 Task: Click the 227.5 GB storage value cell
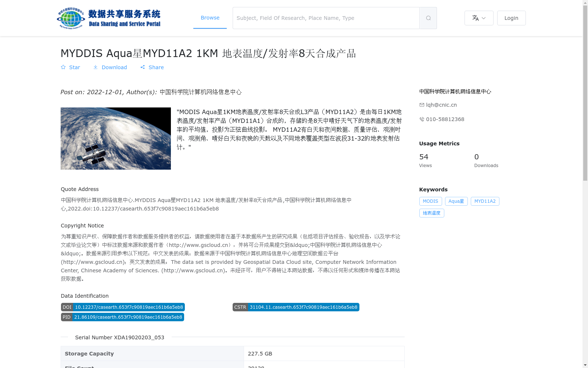324,354
